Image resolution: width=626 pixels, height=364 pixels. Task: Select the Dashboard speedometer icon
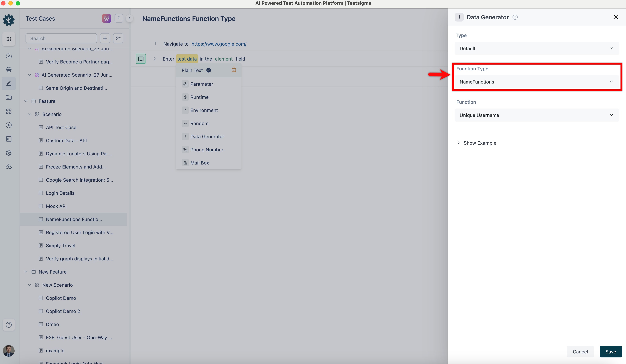(x=9, y=56)
